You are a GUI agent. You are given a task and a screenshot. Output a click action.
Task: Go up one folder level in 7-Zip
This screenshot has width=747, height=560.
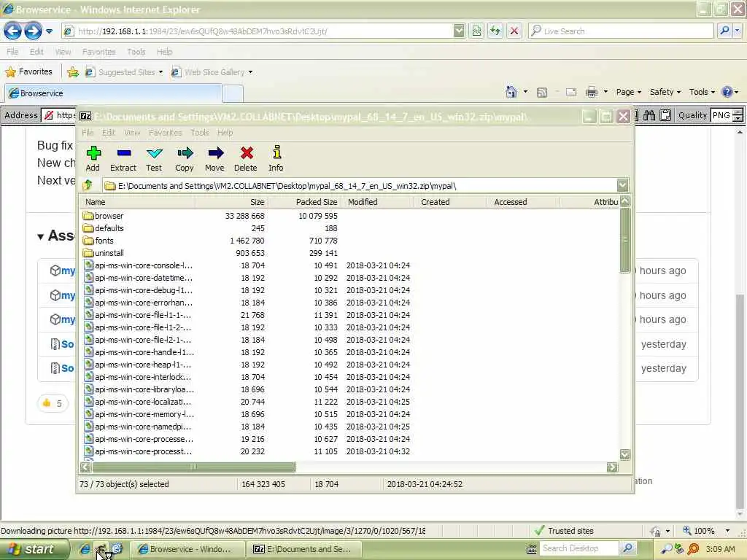[x=88, y=185]
